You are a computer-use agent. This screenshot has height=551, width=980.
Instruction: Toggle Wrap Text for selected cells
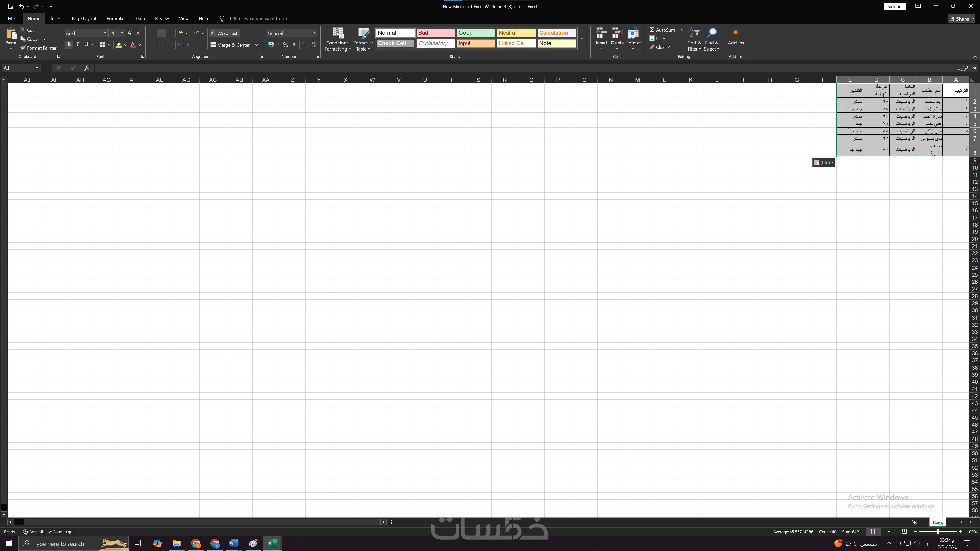[225, 33]
